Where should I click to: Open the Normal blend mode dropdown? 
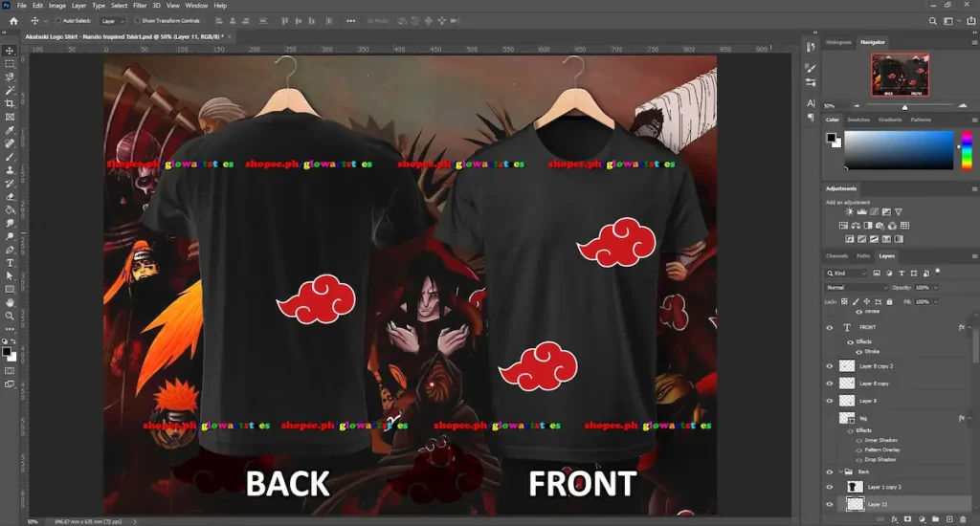click(857, 287)
